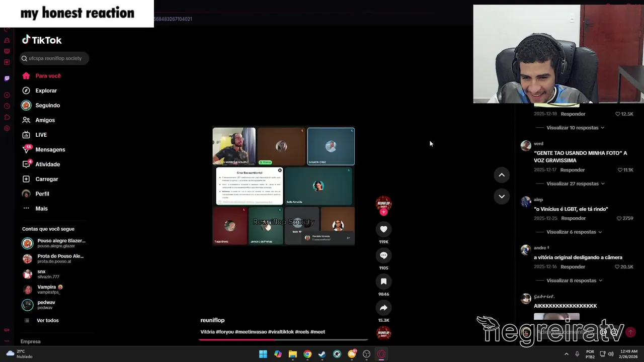This screenshot has width=644, height=362.
Task: Like alep's comment showing 2759
Action: coord(619,218)
